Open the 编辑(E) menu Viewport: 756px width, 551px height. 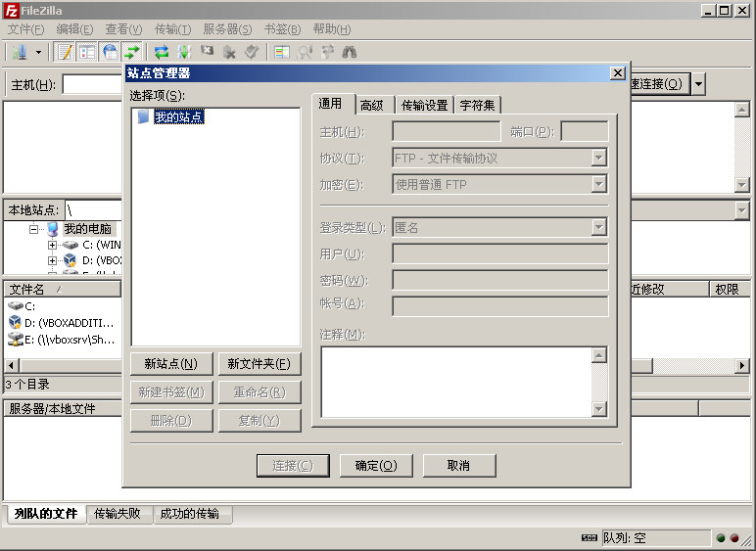[x=74, y=29]
